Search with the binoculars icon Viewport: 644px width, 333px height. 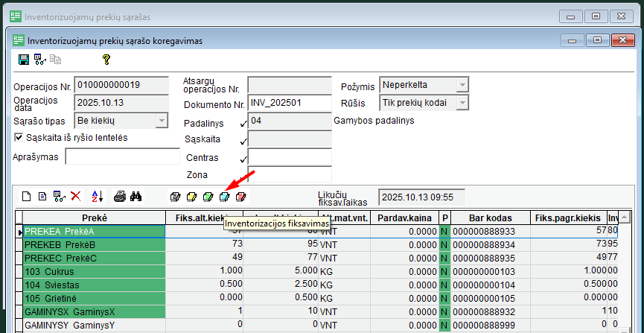(x=136, y=197)
